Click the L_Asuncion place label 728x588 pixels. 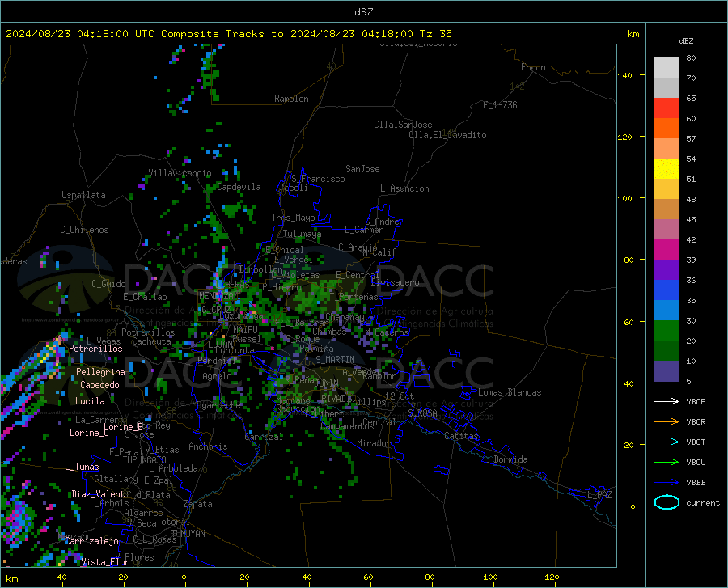tap(404, 188)
